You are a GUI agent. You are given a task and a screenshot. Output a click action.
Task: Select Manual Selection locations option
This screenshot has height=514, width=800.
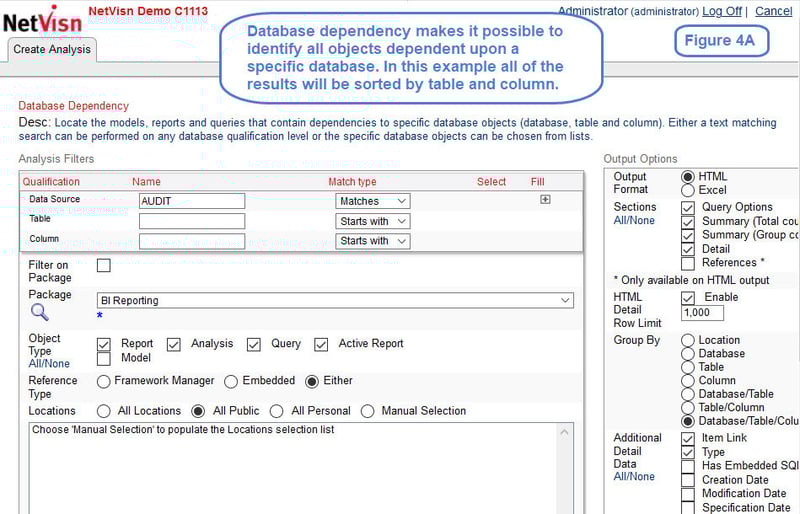(x=367, y=411)
